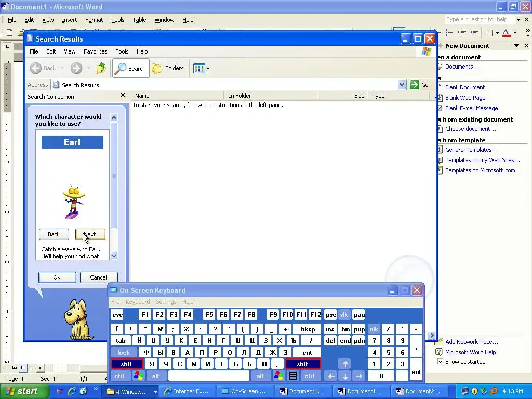Toggle the ins key on the on-screen keyboard
The height and width of the screenshot is (399, 532).
(330, 329)
